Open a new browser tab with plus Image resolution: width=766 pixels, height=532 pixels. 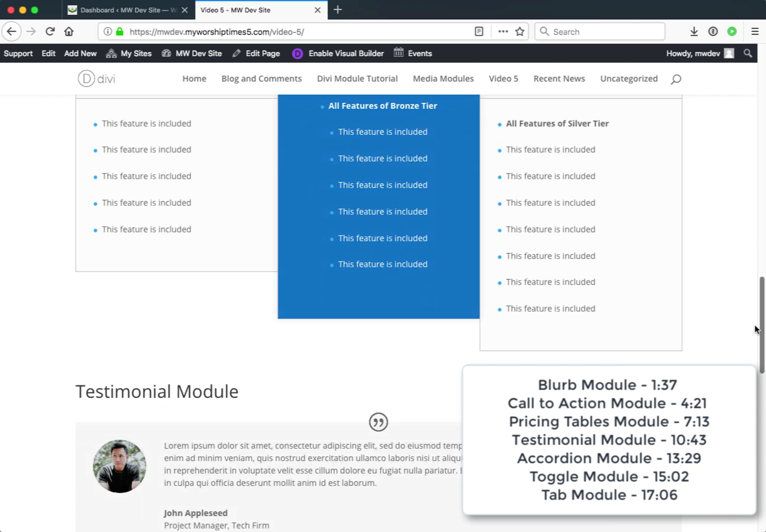(x=338, y=10)
